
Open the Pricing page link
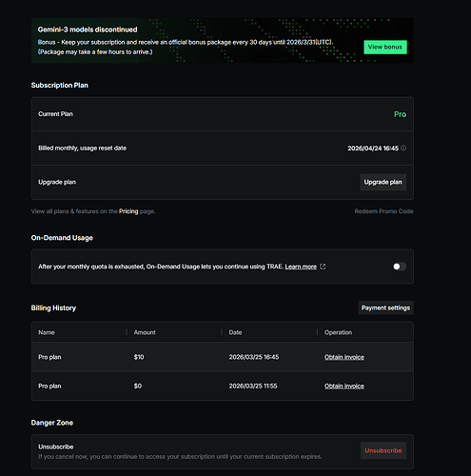coord(128,211)
